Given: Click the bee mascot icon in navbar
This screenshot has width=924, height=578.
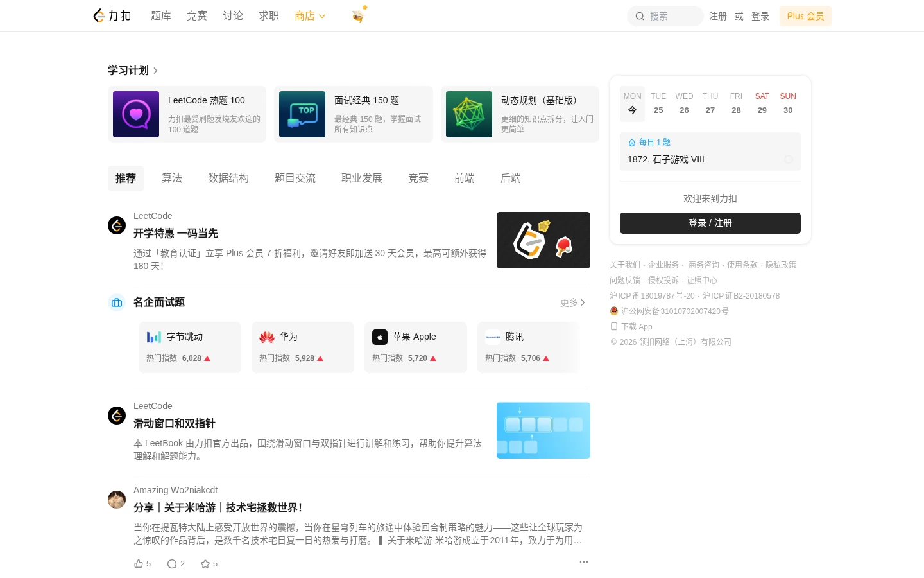Looking at the screenshot, I should (359, 15).
